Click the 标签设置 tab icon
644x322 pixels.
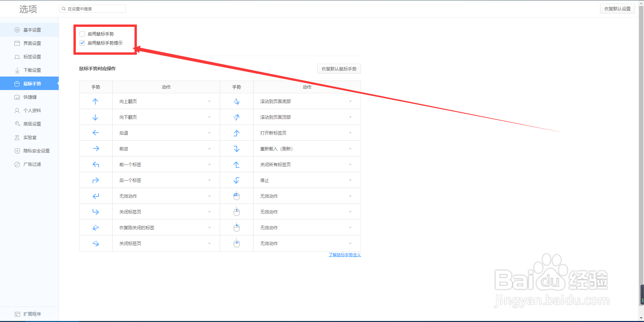17,57
